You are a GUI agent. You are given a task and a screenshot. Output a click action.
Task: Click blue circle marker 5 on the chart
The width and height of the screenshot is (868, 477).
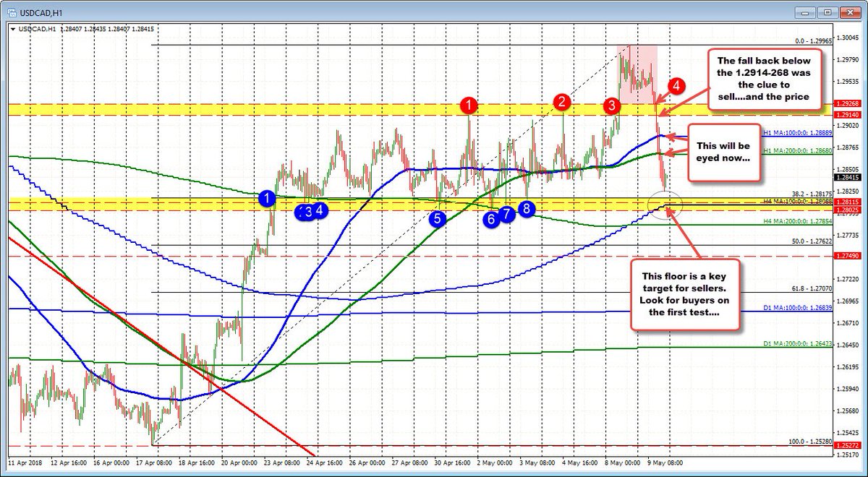[437, 218]
